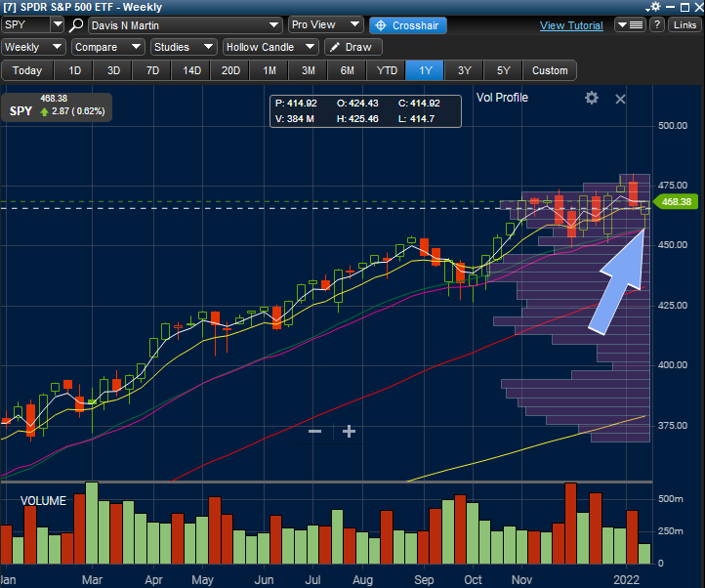Open the View Tutorial link
This screenshot has height=588, width=705.
(x=571, y=25)
